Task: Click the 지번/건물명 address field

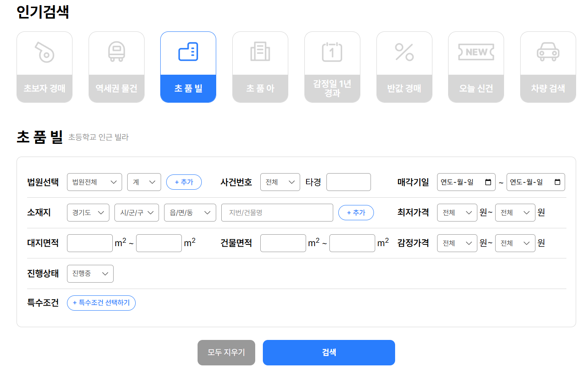Action: (277, 213)
